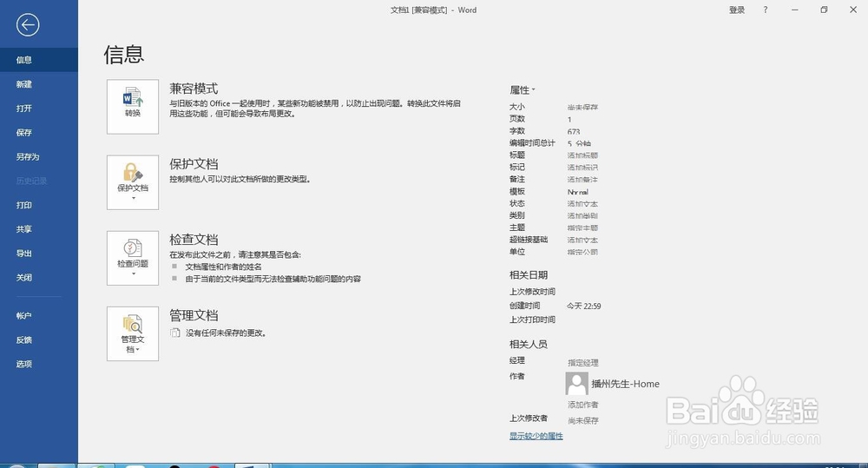Select 打开 in the sidebar
Image resolution: width=868 pixels, height=468 pixels.
(x=39, y=109)
